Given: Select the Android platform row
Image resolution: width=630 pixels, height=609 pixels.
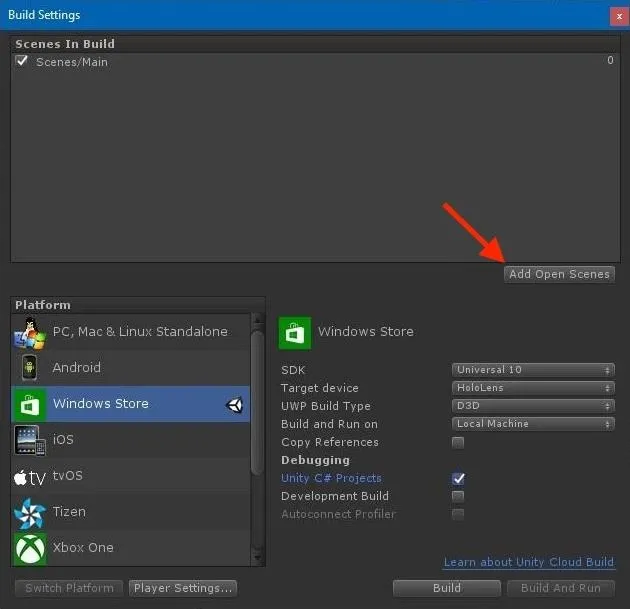Looking at the screenshot, I should (x=131, y=368).
